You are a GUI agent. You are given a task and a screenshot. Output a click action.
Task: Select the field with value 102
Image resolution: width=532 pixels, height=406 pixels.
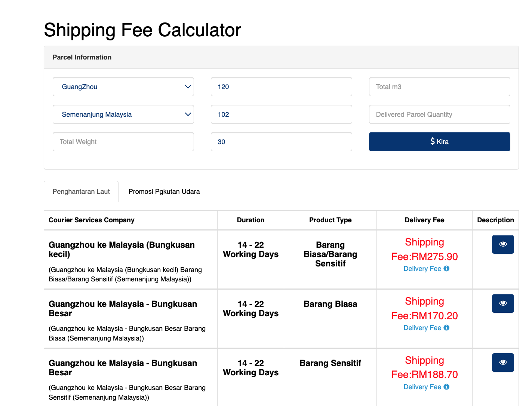tap(281, 115)
